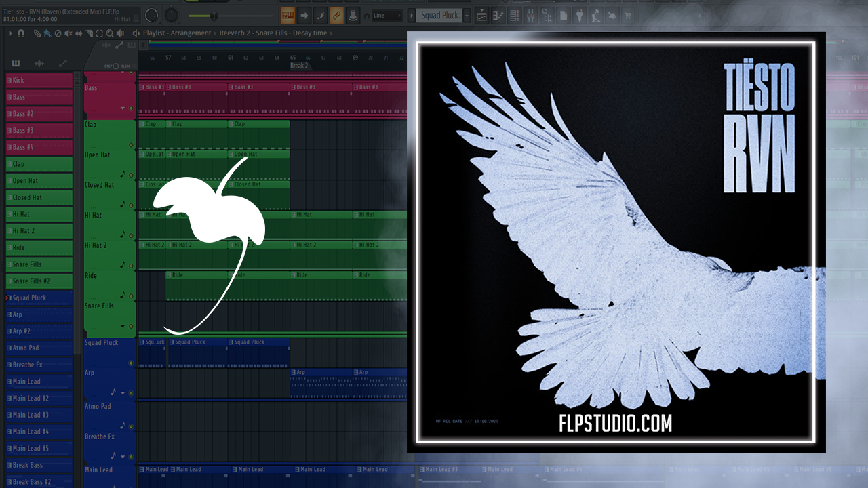Screen dimensions: 868x488
Task: Mute the Clap track green LED
Action: click(x=131, y=145)
